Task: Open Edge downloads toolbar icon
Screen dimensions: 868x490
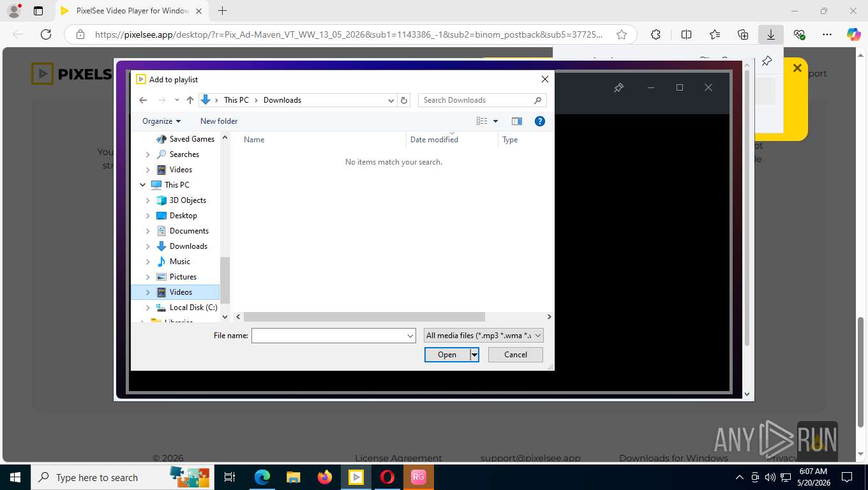Action: pyautogui.click(x=771, y=35)
